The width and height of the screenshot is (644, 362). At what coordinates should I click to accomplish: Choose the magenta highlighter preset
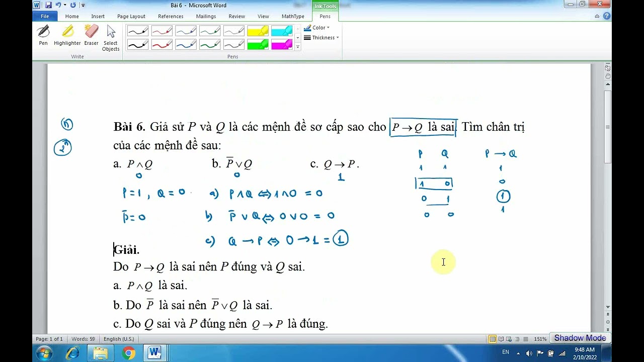coord(282,44)
